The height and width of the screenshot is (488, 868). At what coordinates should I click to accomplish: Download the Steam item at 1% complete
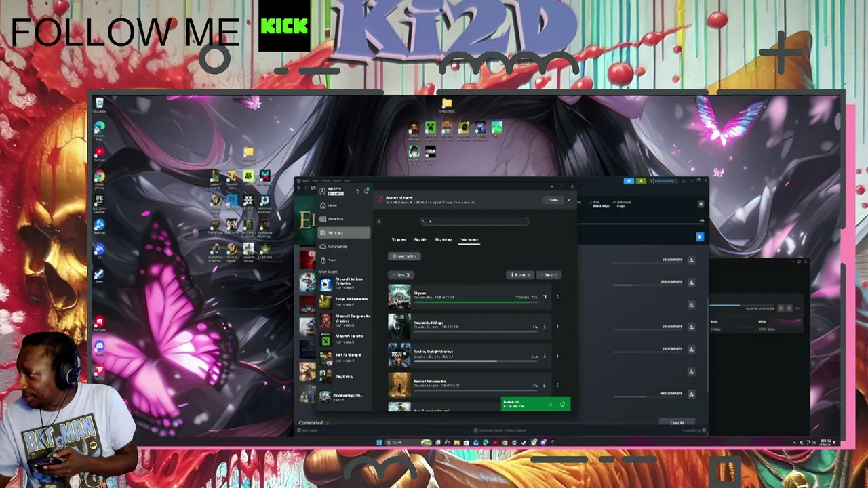point(691,260)
